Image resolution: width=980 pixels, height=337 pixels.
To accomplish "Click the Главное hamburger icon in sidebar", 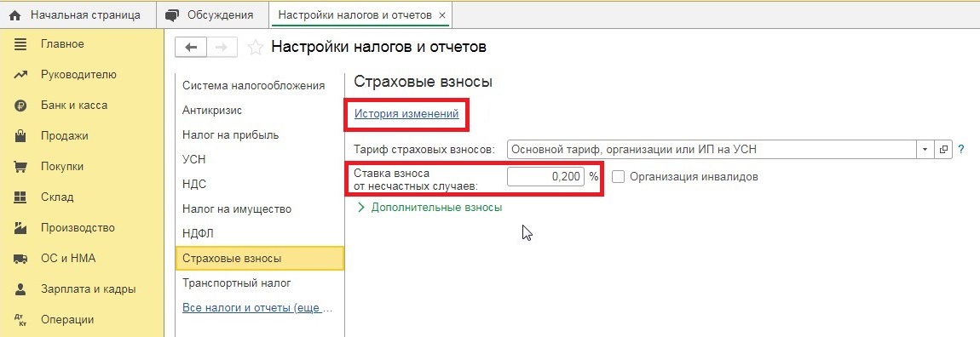I will [20, 44].
